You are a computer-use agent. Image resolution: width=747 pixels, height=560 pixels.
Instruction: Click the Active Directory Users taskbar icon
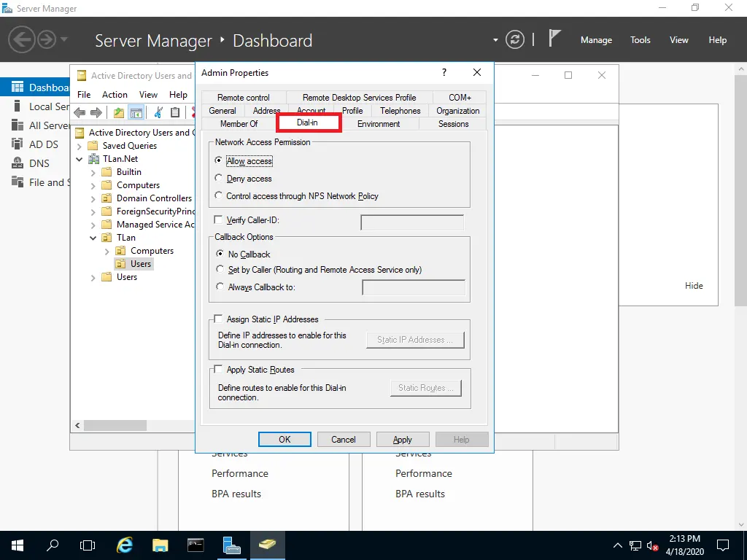coord(267,545)
